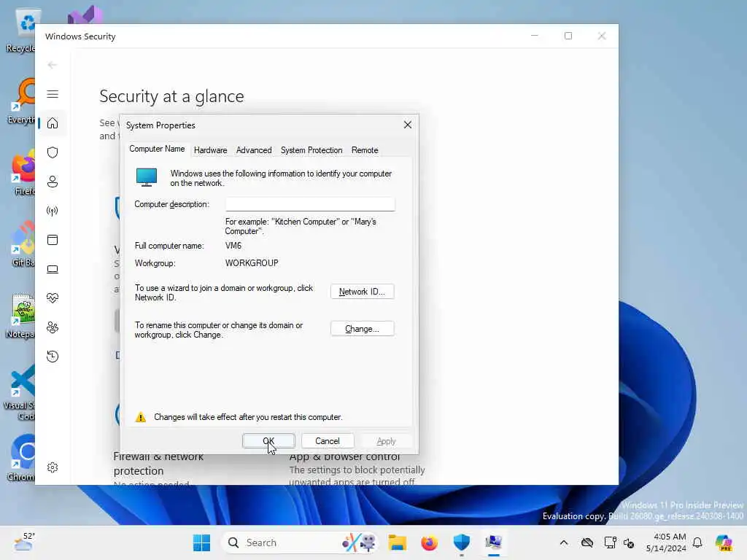Click the yellow warning icon about restart
This screenshot has width=747, height=560.
pos(141,417)
